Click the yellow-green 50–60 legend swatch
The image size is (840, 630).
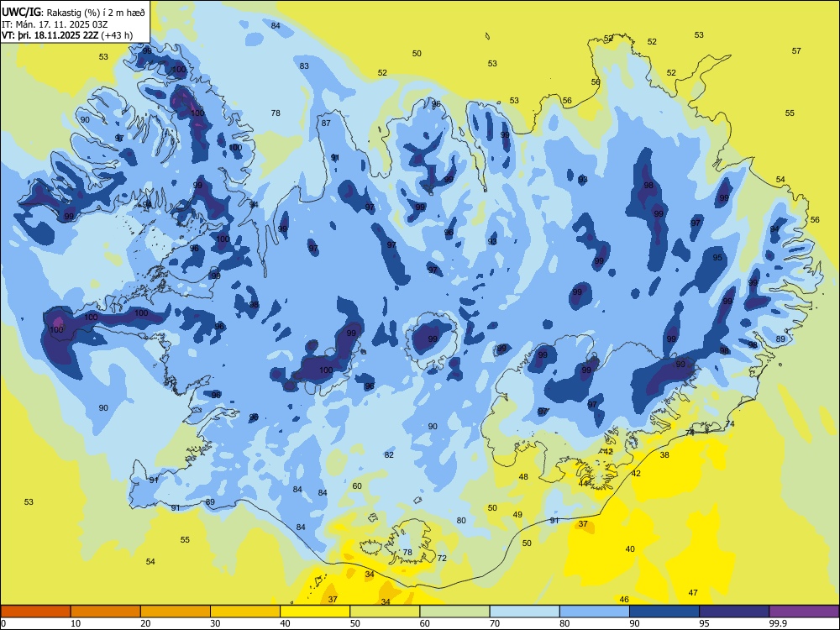(386, 612)
